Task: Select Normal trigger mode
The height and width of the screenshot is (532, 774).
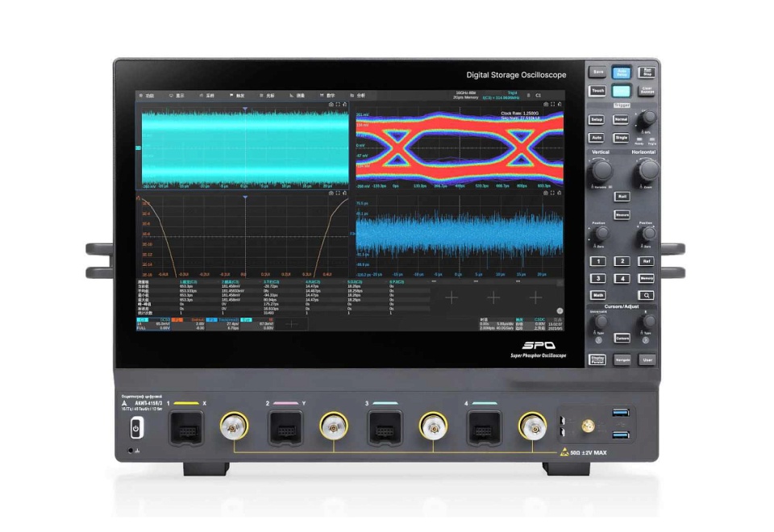Action: [621, 119]
